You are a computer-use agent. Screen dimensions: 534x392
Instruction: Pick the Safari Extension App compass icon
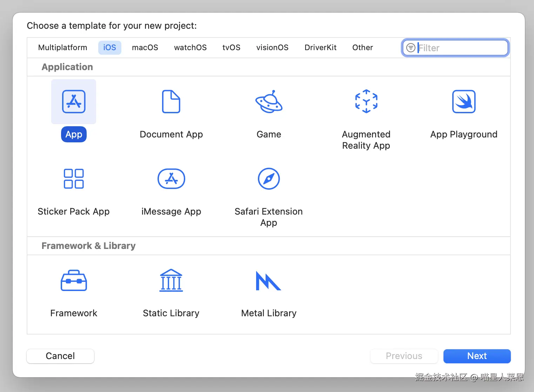pos(269,179)
